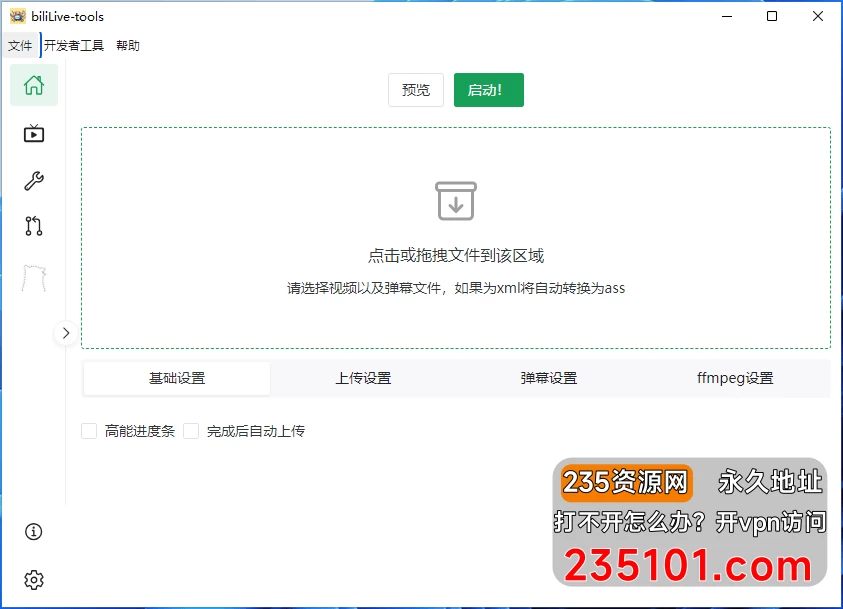843x609 pixels.
Task: Switch to the 弹幕设置 tab
Action: pos(546,378)
